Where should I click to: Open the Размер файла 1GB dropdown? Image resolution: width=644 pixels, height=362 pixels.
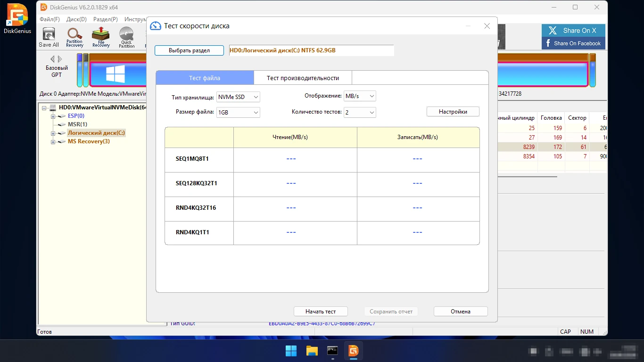tap(238, 113)
